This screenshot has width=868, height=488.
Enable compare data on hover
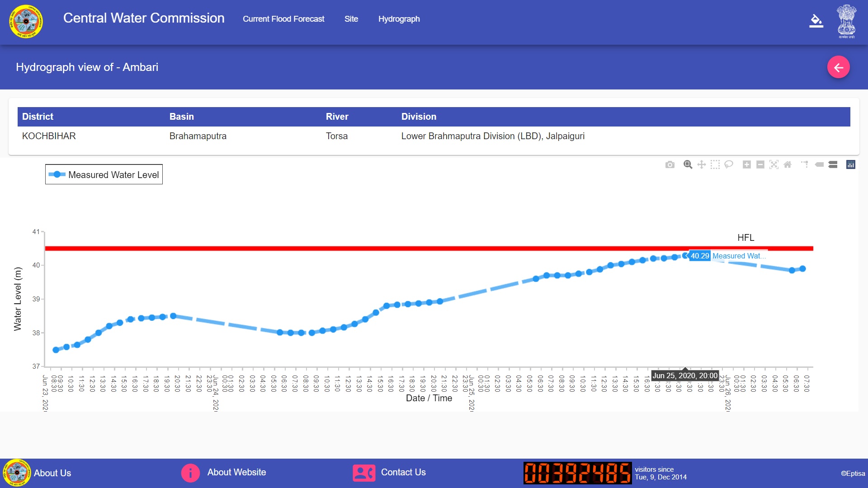click(833, 165)
